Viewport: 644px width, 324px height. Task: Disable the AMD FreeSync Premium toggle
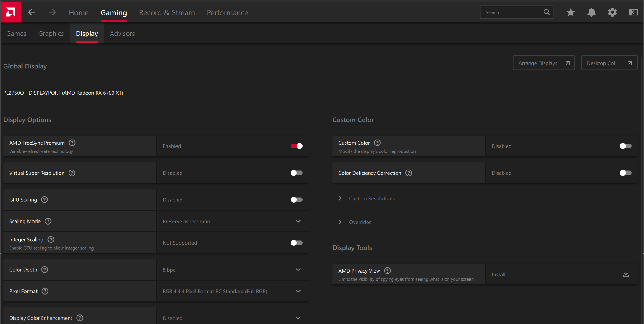pyautogui.click(x=296, y=146)
